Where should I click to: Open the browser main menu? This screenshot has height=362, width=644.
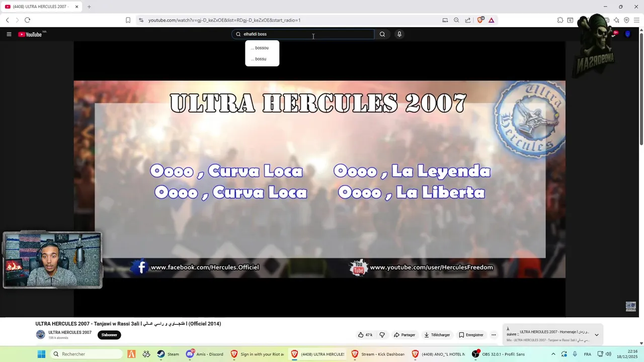tap(636, 20)
